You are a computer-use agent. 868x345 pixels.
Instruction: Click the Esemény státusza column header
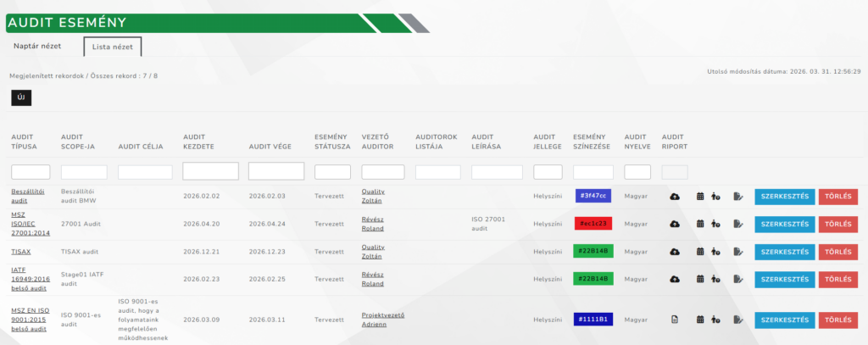tap(332, 142)
